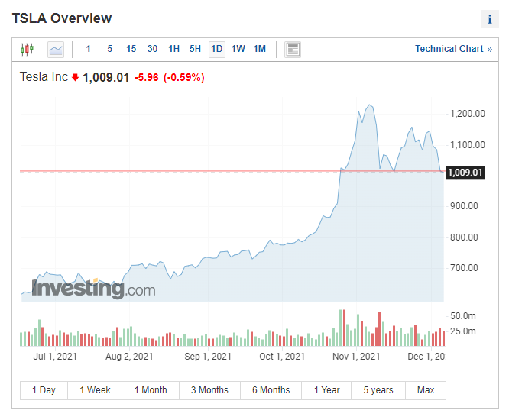Choose the 5H interval
The image size is (509, 420).
195,49
